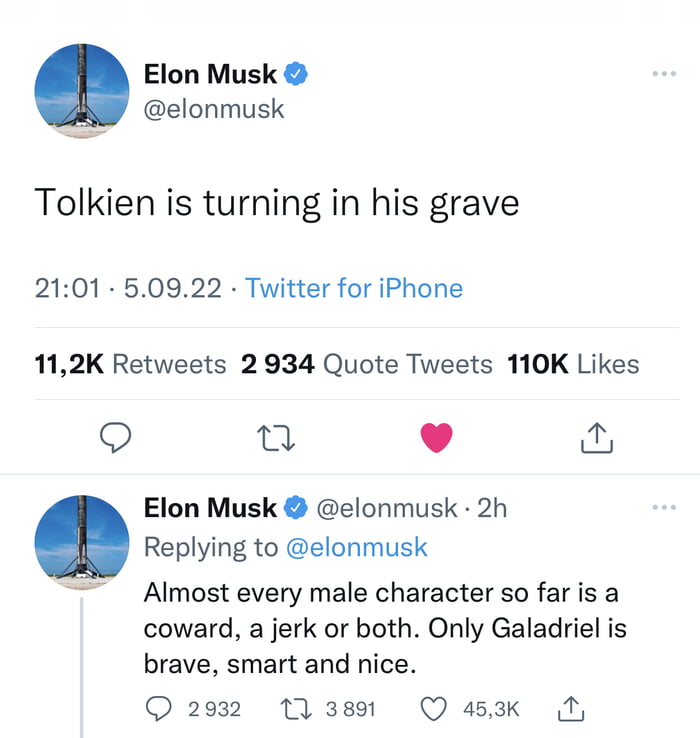View the 2 934 Quote Tweets
Screen dimensions: 700x738
tap(366, 364)
